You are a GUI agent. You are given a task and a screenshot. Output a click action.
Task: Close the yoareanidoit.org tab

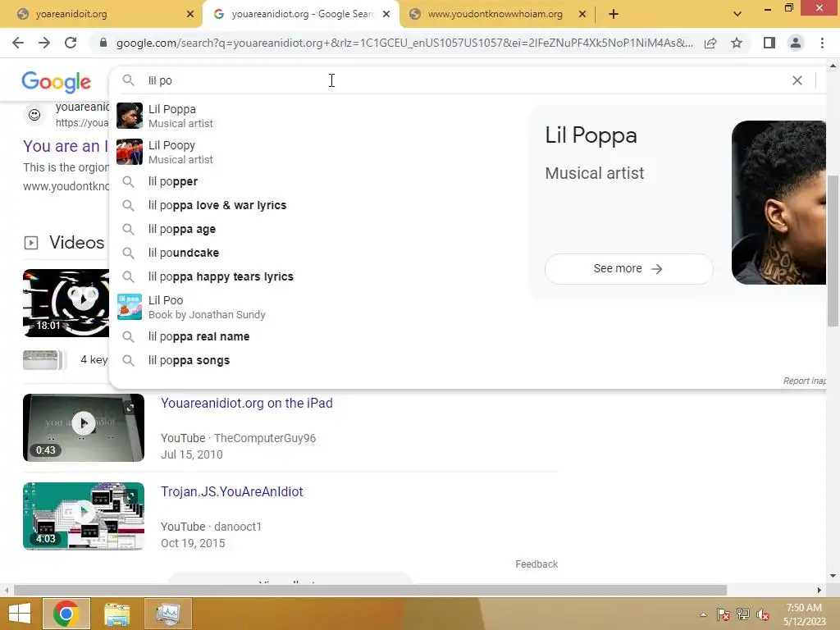pyautogui.click(x=189, y=15)
